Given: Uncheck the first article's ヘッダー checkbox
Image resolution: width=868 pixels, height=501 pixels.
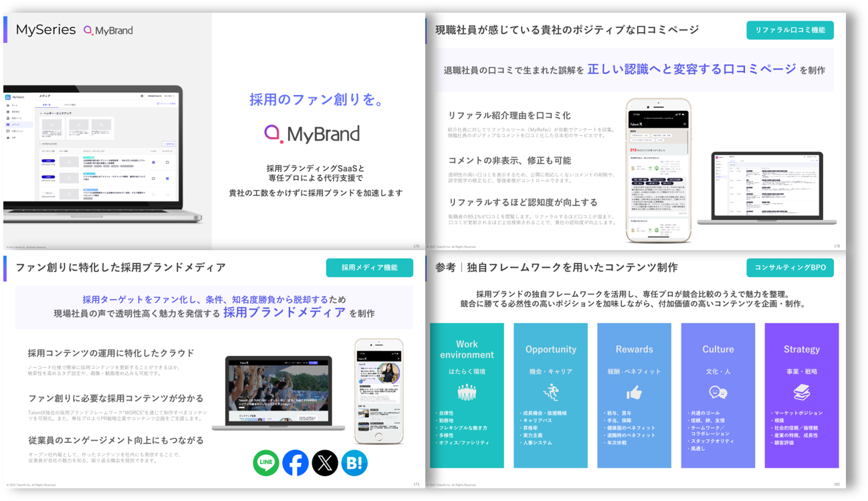Looking at the screenshot, I should tap(153, 162).
